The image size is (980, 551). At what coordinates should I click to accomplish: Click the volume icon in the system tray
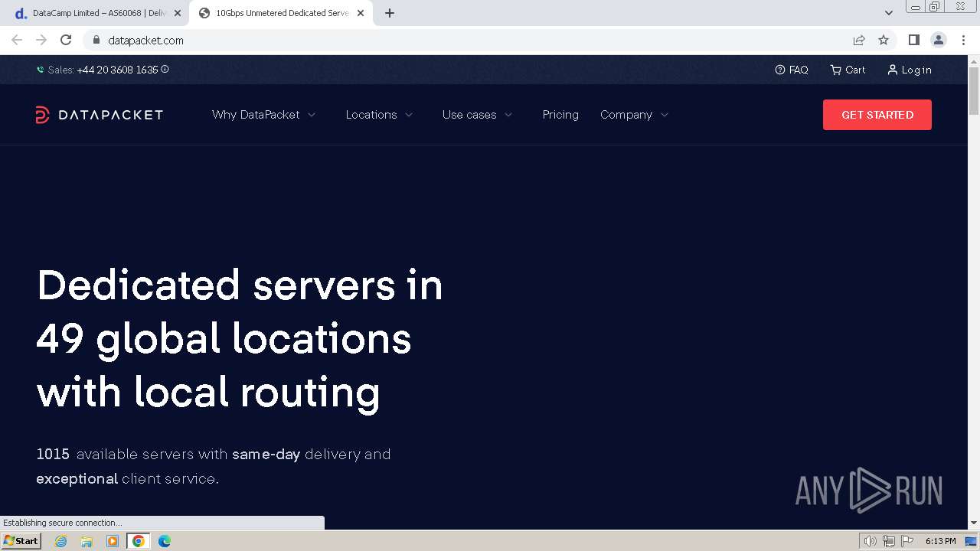click(x=871, y=541)
